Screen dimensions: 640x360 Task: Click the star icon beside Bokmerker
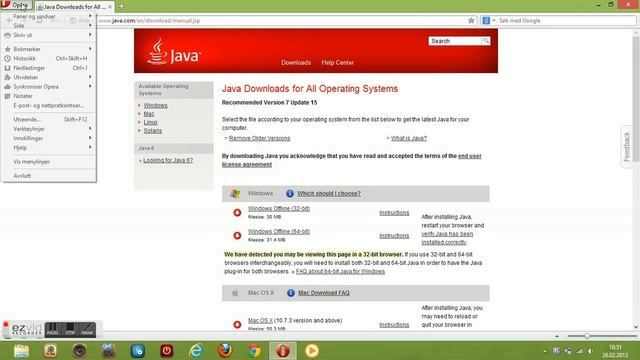point(7,49)
